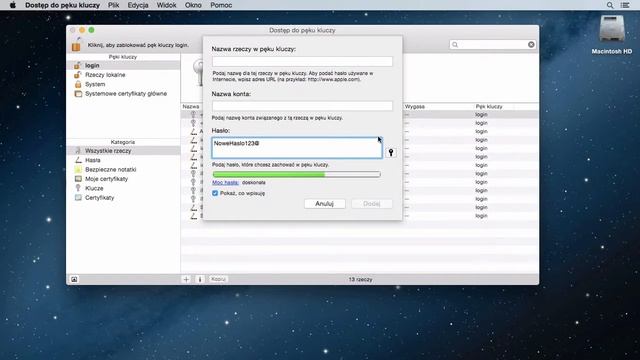Open Plik menu
The height and width of the screenshot is (360, 640).
pos(113,5)
